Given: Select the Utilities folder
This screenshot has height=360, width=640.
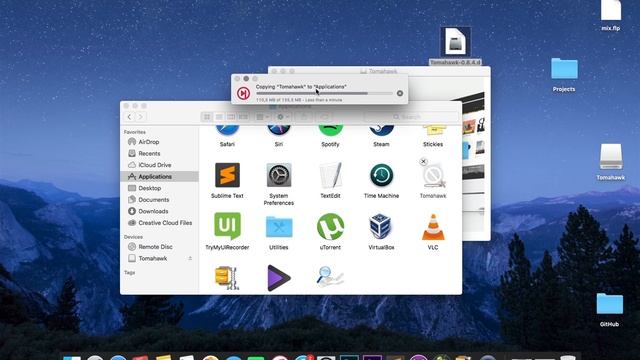Looking at the screenshot, I should (x=279, y=227).
